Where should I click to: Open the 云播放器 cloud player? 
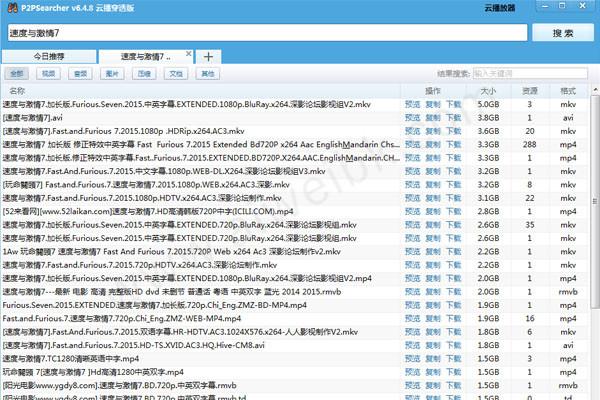point(500,8)
